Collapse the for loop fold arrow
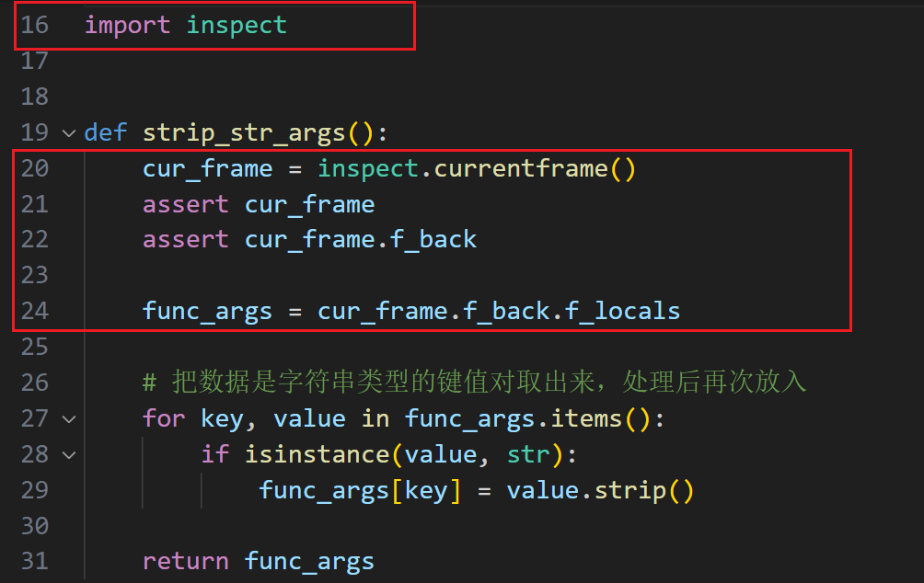 pyautogui.click(x=69, y=419)
